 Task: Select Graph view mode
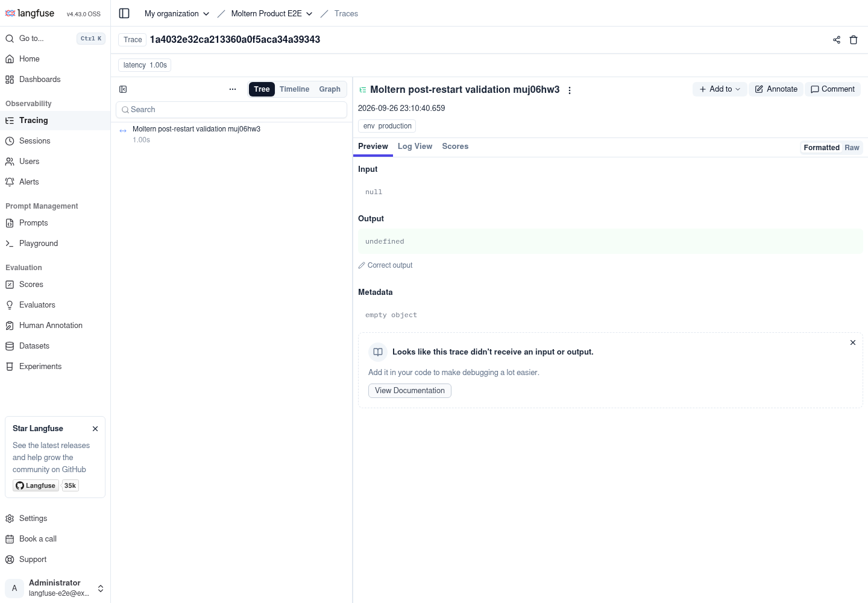click(330, 89)
